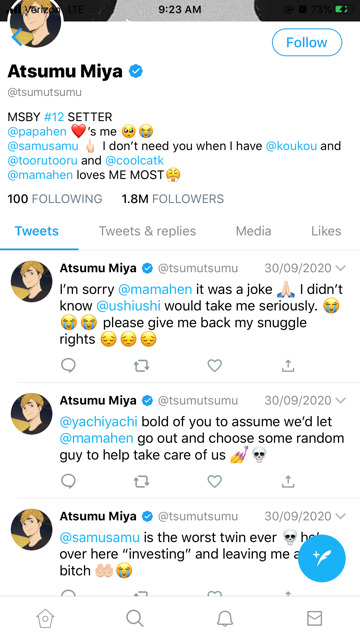The image size is (360, 640).
Task: Share the first tweet via the share icon
Action: pyautogui.click(x=288, y=365)
